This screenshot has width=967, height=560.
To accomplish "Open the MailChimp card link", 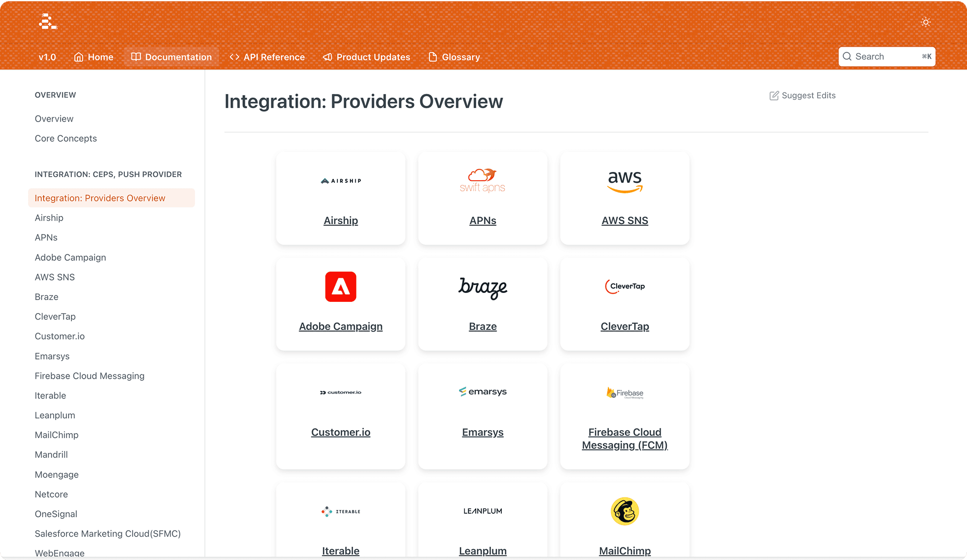I will (625, 551).
